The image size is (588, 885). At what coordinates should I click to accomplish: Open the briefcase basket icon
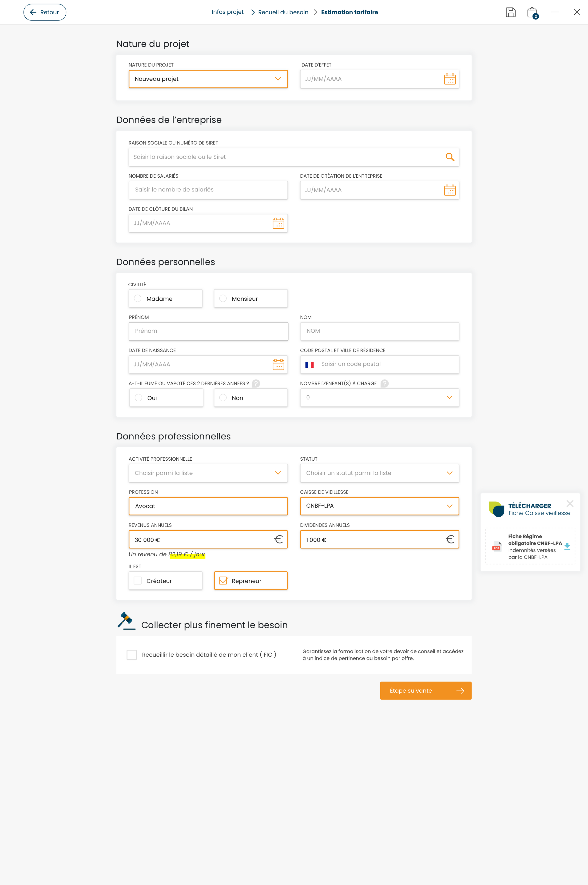pos(532,13)
